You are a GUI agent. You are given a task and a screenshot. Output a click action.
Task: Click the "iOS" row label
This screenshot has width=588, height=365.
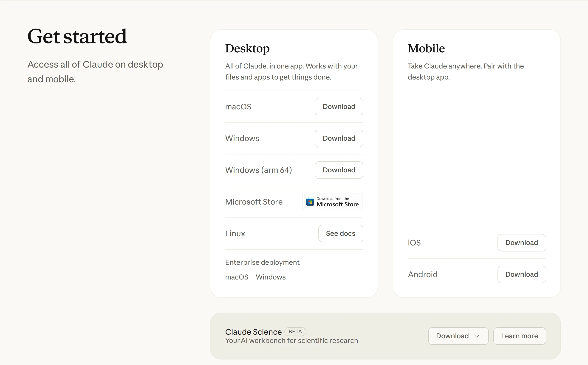[x=414, y=243]
